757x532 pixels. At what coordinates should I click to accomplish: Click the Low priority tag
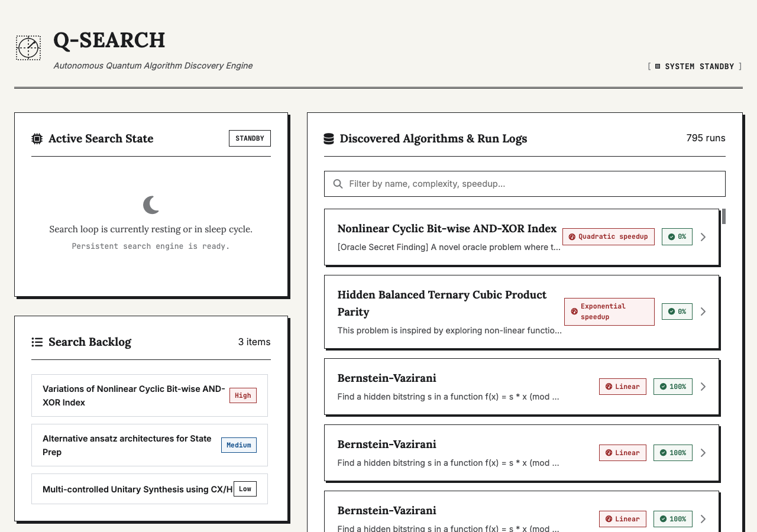click(245, 489)
